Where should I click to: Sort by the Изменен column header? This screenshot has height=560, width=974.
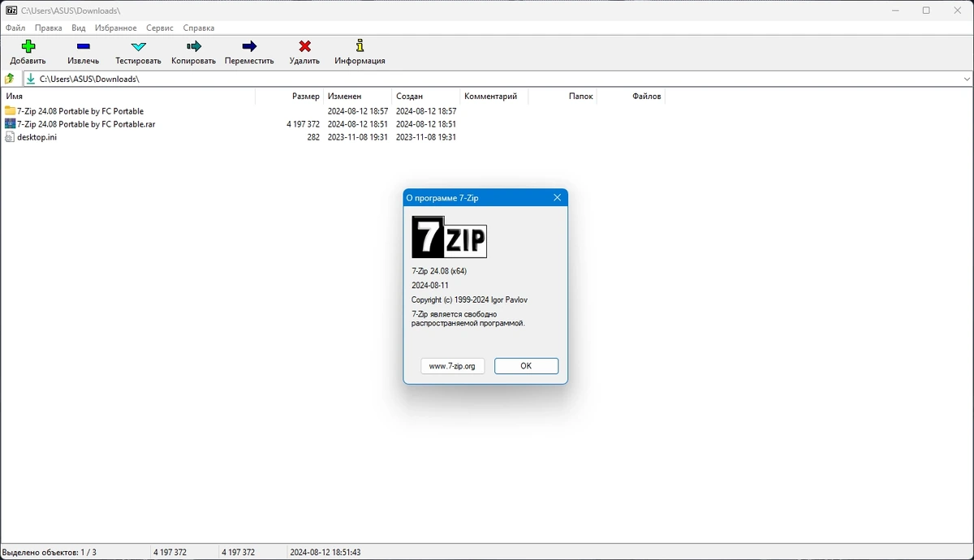click(x=357, y=96)
